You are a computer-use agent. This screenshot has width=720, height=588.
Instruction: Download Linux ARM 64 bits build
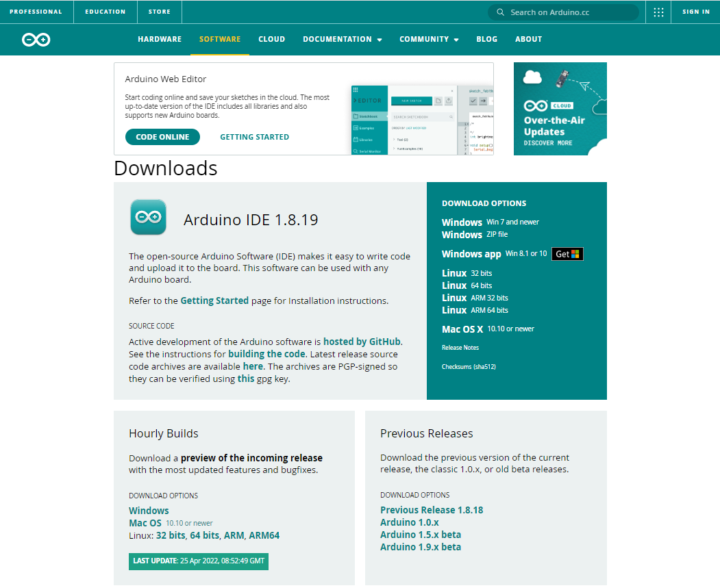(475, 311)
